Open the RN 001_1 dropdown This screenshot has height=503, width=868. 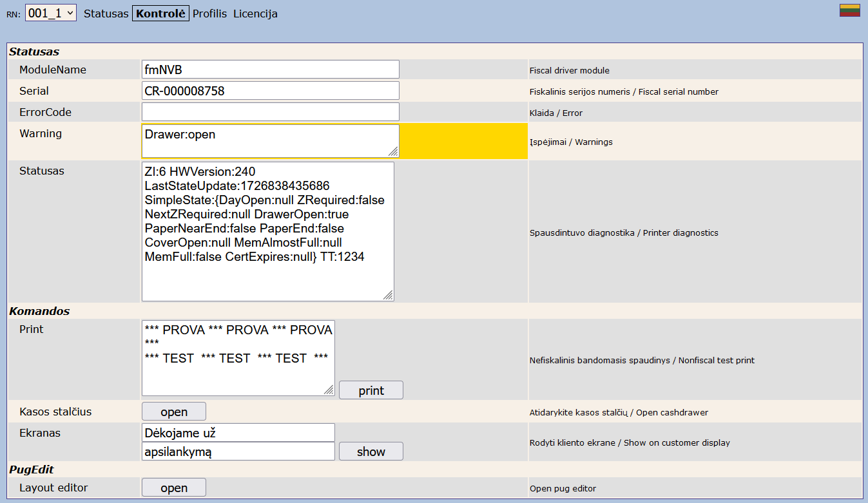[x=51, y=13]
